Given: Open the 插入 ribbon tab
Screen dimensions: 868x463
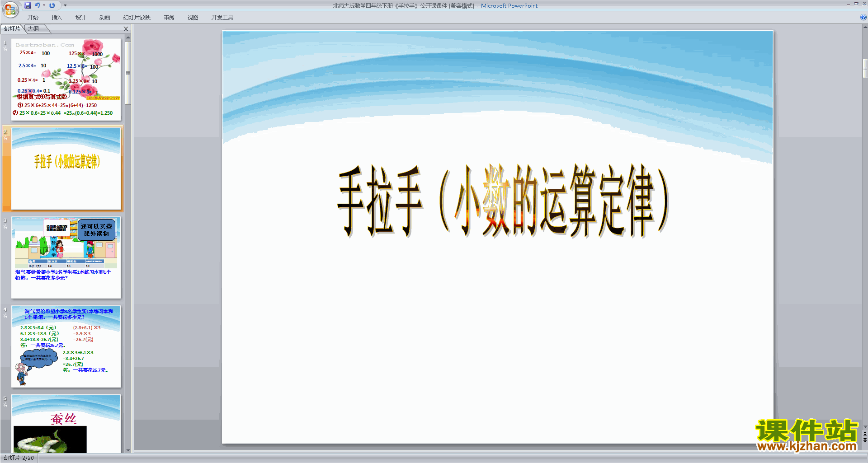Looking at the screenshot, I should (x=57, y=18).
